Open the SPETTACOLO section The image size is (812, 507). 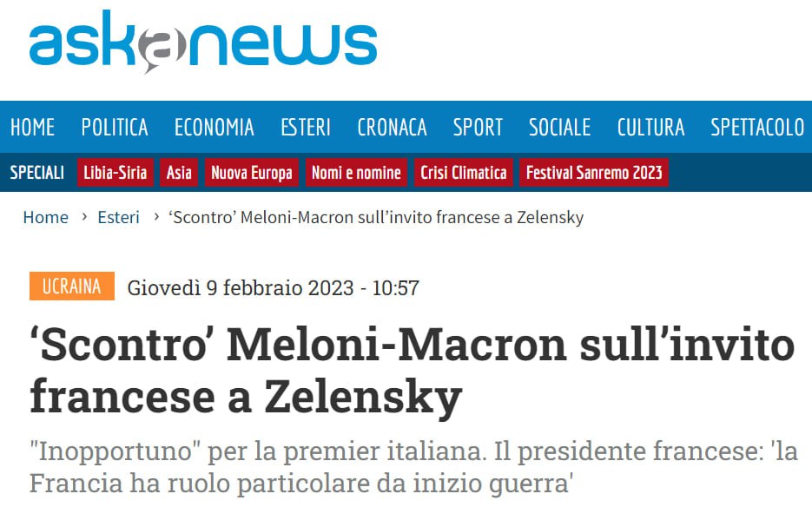[x=757, y=128]
